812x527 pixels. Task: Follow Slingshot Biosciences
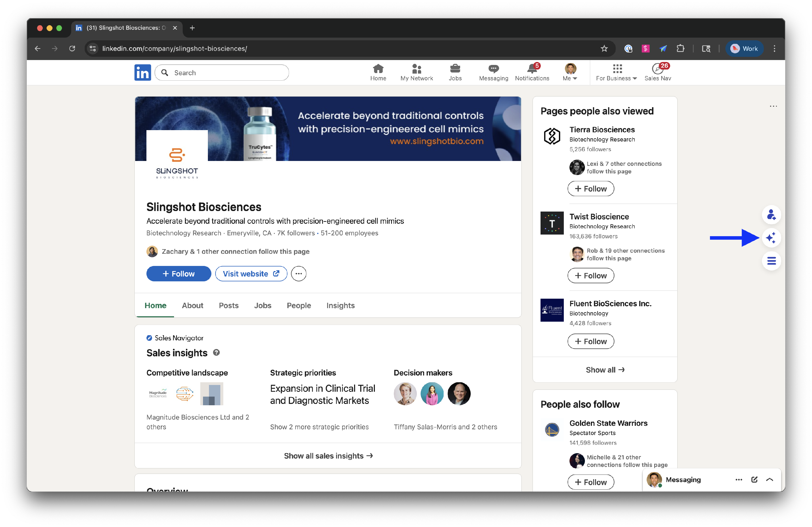178,274
